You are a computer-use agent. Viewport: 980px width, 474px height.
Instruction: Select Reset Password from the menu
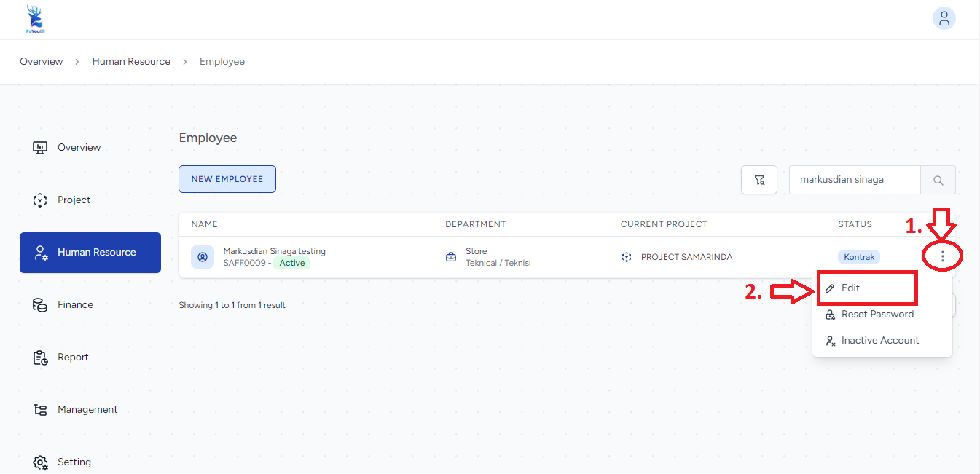pyautogui.click(x=877, y=315)
